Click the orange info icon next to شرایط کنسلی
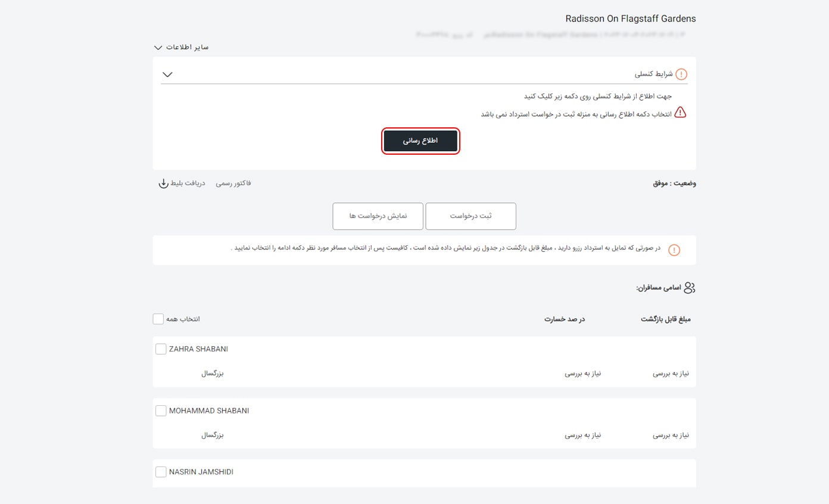 tap(682, 74)
